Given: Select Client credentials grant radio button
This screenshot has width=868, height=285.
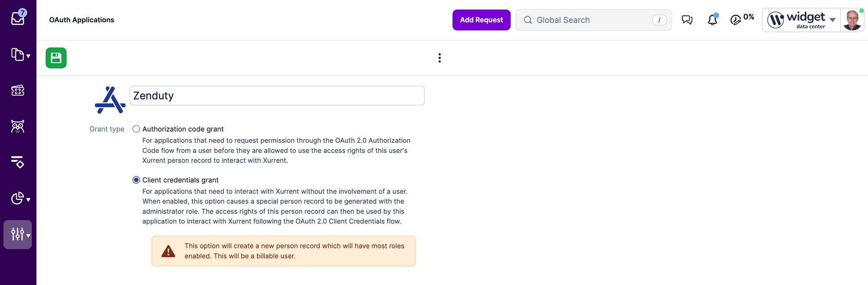Looking at the screenshot, I should [x=136, y=180].
